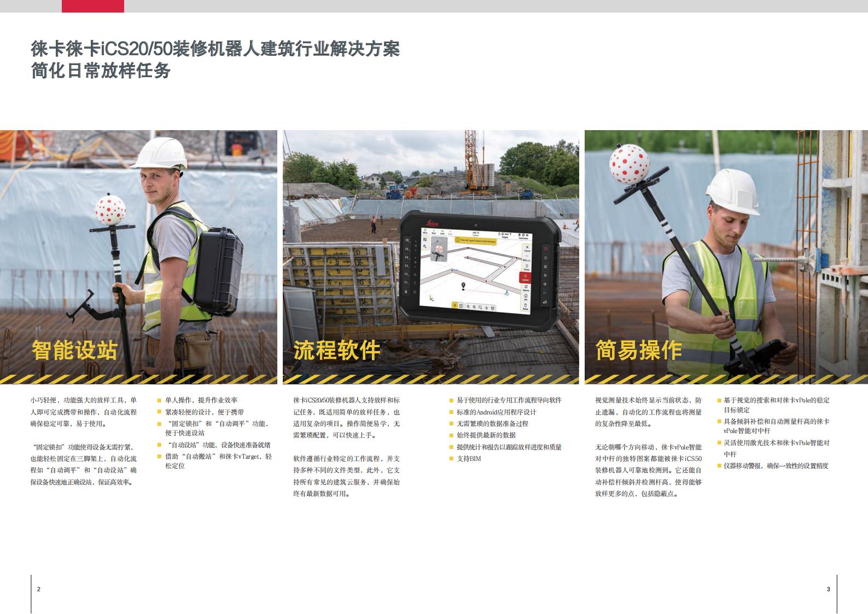Click the bullet "支持BIM"
Screen dimensions: 868x614
coord(465,459)
